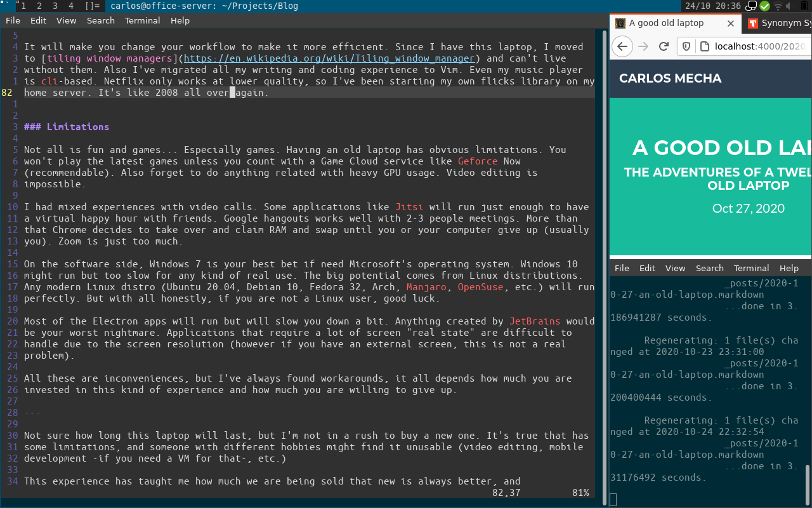Open Help menu in the Jekyll log terminal

point(789,268)
